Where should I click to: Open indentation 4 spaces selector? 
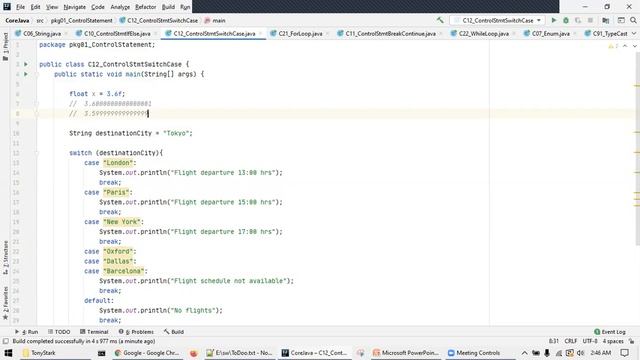[613, 341]
